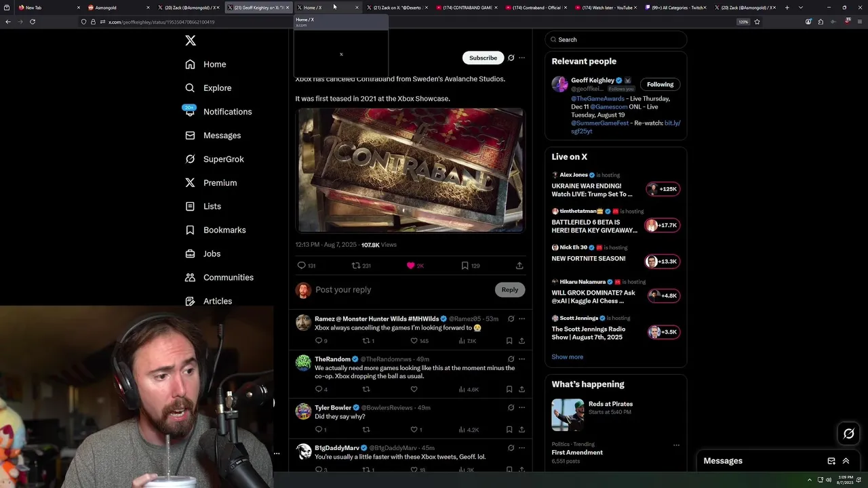Open Notifications in the sidebar
Image resolution: width=868 pixels, height=488 pixels.
[x=218, y=112]
